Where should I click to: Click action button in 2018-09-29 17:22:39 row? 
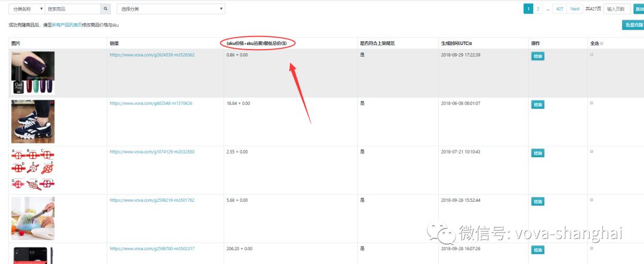click(538, 56)
